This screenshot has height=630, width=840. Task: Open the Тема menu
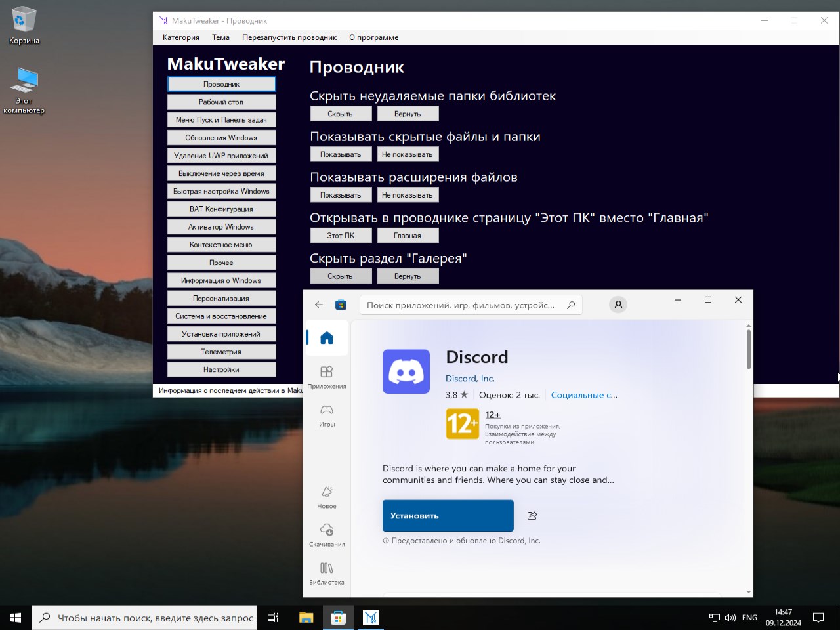[x=220, y=37]
